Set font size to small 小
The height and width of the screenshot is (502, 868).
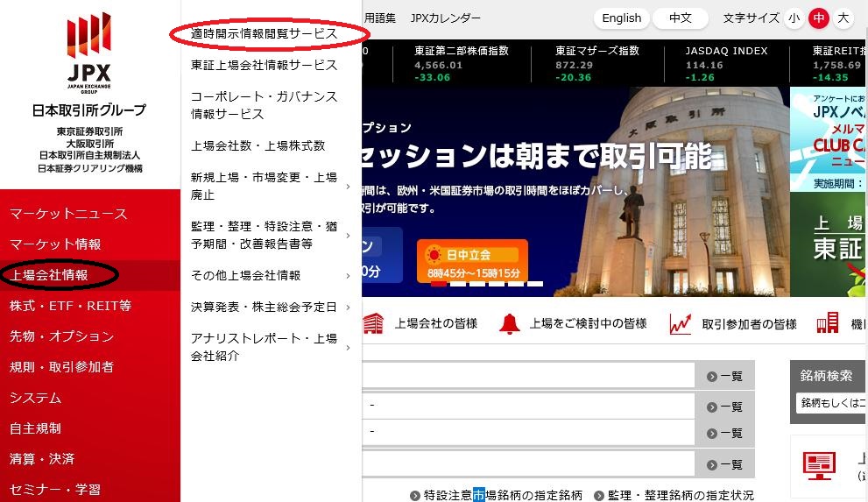(794, 18)
